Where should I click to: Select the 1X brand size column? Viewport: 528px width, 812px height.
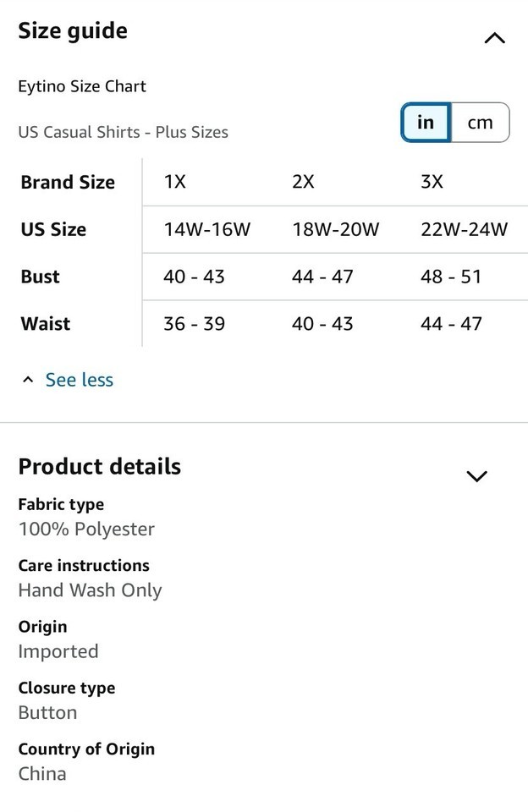click(x=175, y=182)
